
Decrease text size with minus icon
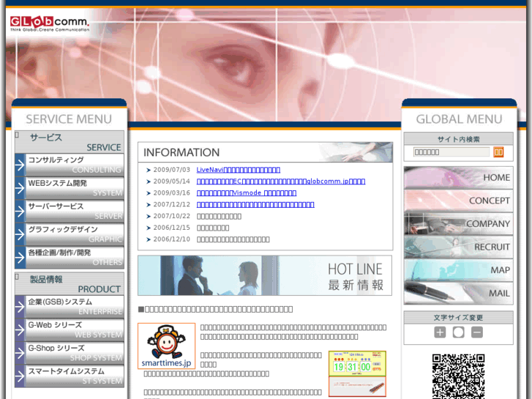point(476,332)
